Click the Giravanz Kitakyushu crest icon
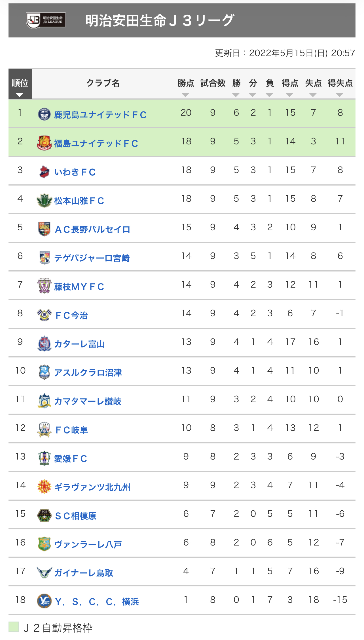The height and width of the screenshot is (640, 364). (x=44, y=487)
